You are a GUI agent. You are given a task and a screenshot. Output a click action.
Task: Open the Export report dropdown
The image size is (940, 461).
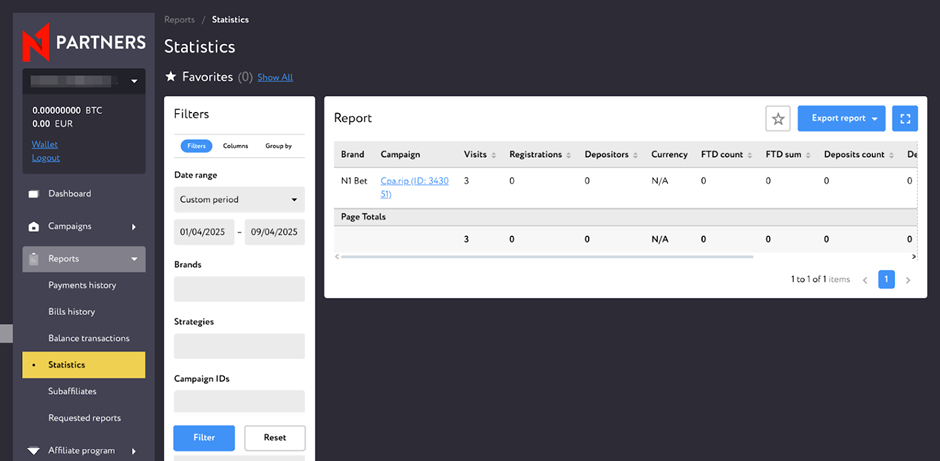click(841, 118)
